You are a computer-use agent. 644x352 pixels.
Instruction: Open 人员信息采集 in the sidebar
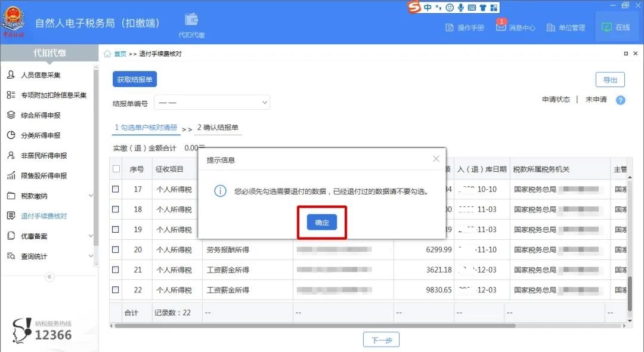click(x=42, y=75)
